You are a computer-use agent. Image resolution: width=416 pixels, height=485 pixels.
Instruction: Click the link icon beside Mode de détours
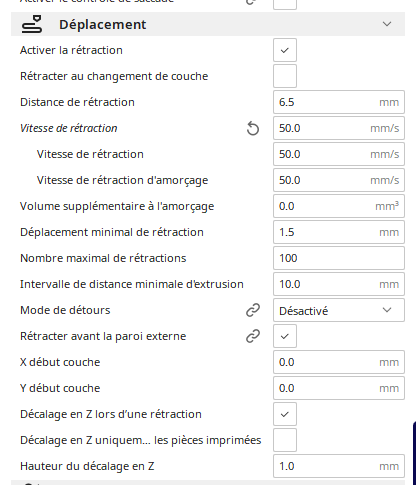coord(253,310)
